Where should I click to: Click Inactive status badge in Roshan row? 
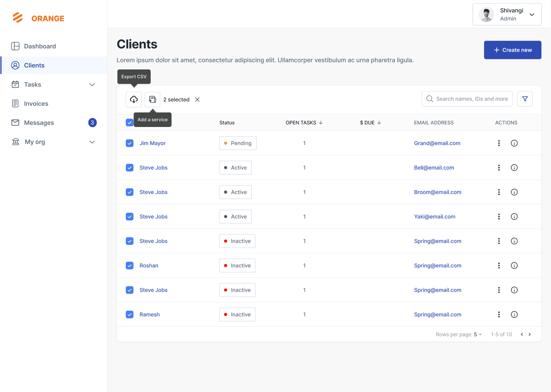tap(237, 265)
